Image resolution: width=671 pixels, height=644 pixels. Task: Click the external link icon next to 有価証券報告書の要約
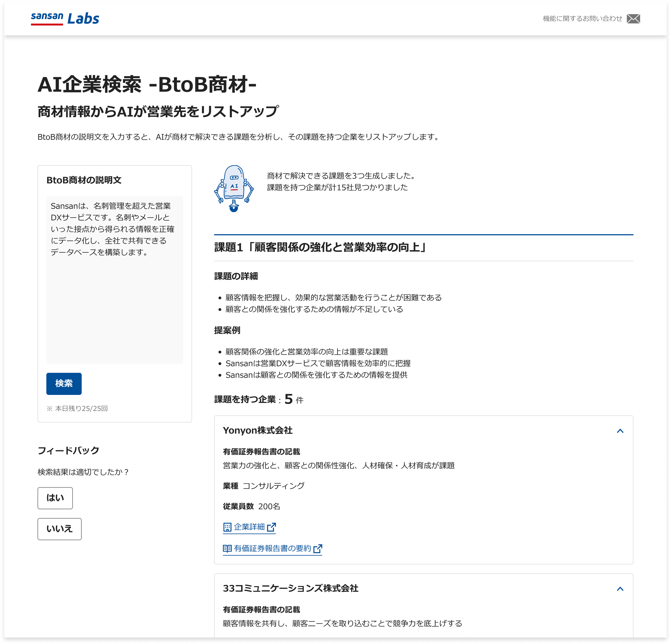(318, 548)
